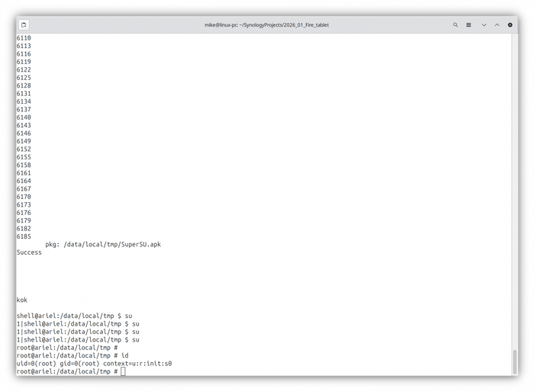Click the uid=0(root) output line

(94, 363)
